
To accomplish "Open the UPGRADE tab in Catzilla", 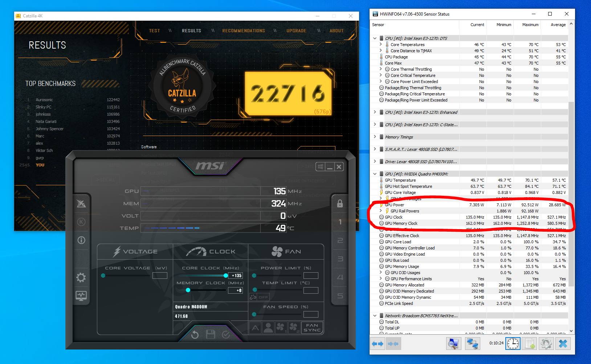I will [296, 31].
